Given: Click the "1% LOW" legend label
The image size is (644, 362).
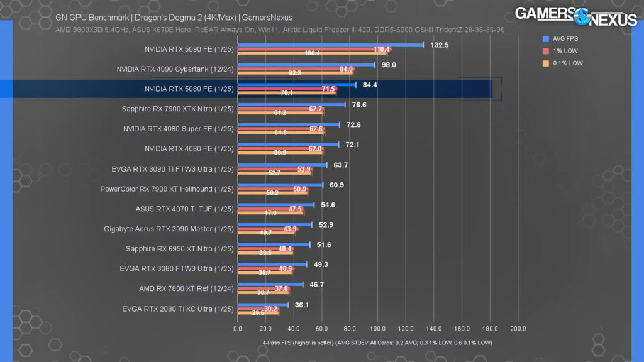Looking at the screenshot, I should [565, 51].
